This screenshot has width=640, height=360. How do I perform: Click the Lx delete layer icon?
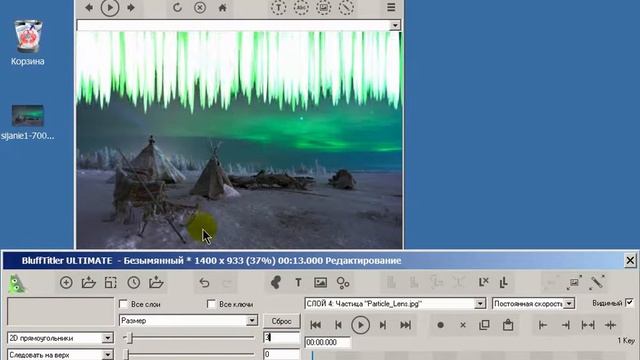pos(483,282)
